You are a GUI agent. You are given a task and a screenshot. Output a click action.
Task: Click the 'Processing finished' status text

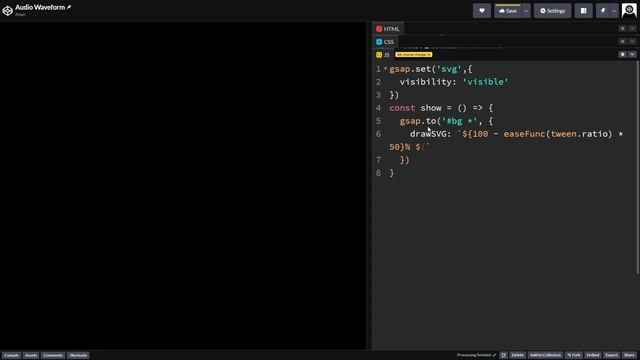tap(474, 355)
